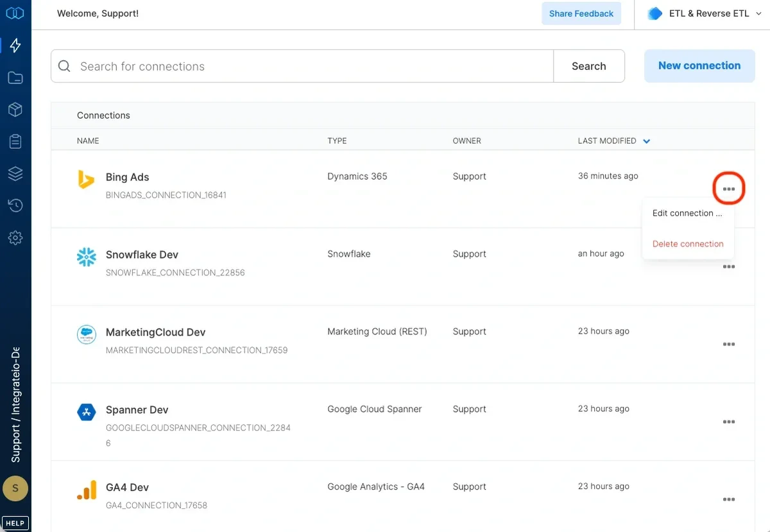Open the Bing Ads three-dot menu

[x=729, y=189]
